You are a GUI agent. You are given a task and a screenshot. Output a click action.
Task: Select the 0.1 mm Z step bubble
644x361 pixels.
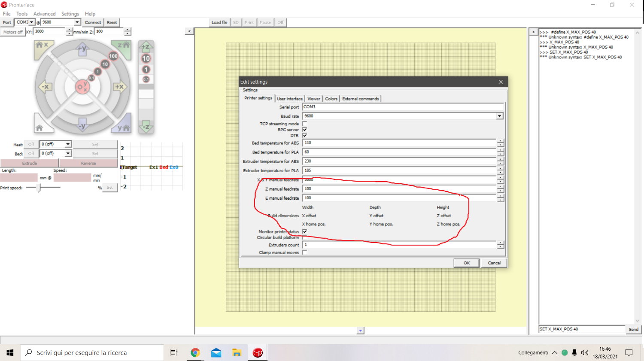point(146,79)
